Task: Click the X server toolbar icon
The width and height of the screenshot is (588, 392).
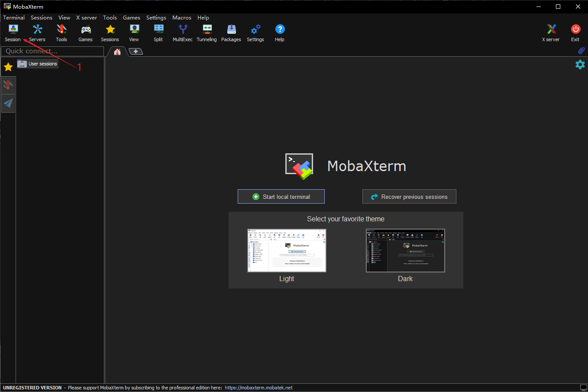Action: click(x=551, y=32)
